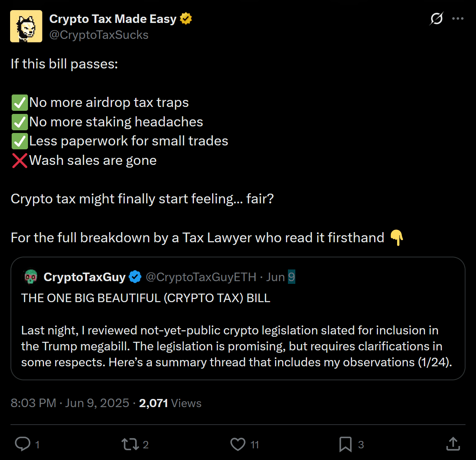Viewport: 476px width, 460px height.
Task: Click the CryptoTaxGuy quoted author name
Action: coord(84,277)
